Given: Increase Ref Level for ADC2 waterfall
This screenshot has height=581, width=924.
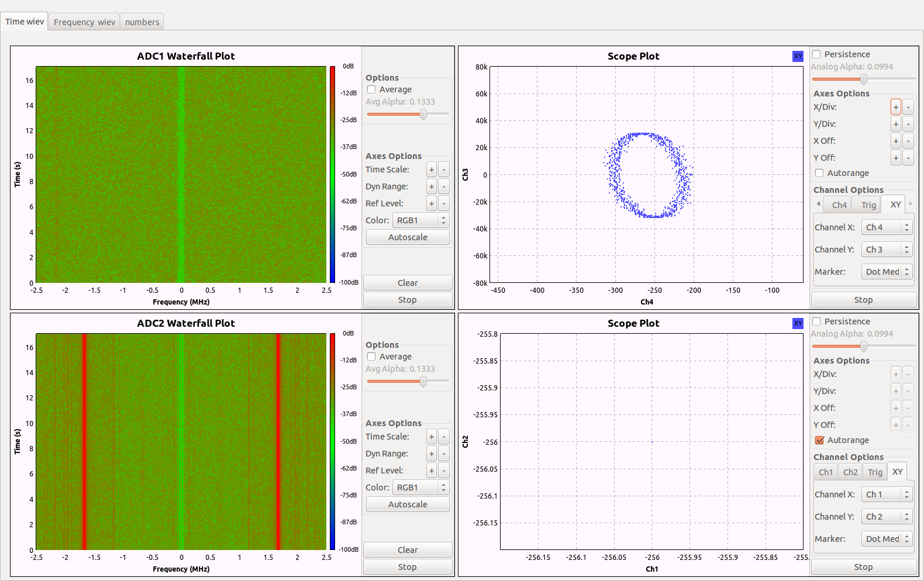Looking at the screenshot, I should (x=432, y=471).
